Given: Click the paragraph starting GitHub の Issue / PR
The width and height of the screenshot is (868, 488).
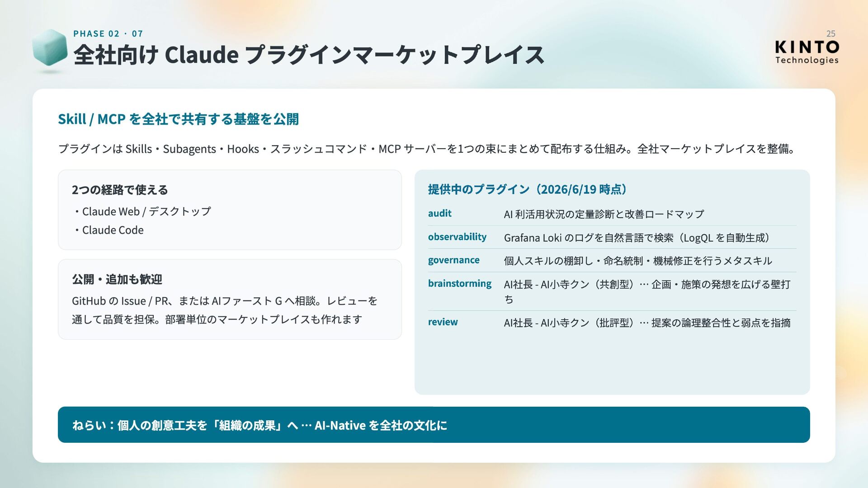Looking at the screenshot, I should click(225, 310).
